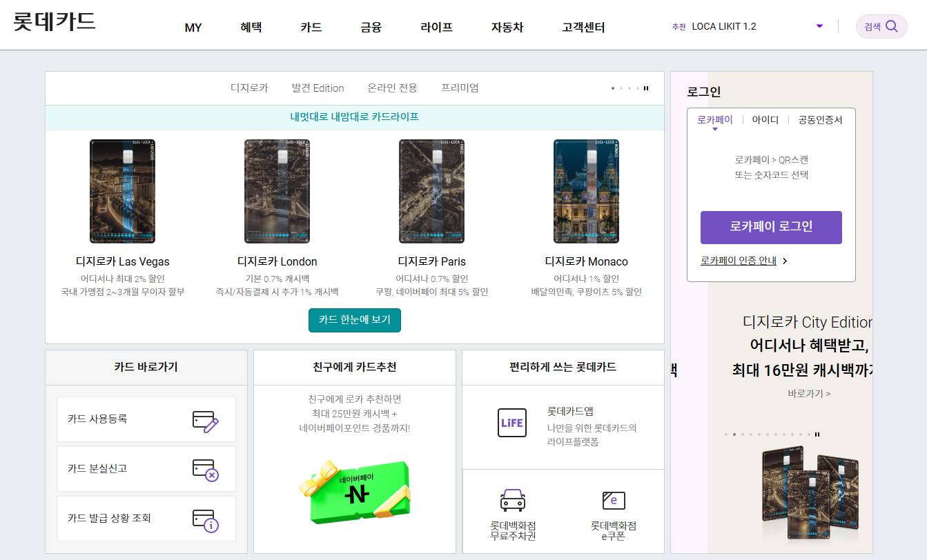Open 카드 분실신고 shortcut
This screenshot has width=927, height=560.
click(x=146, y=469)
